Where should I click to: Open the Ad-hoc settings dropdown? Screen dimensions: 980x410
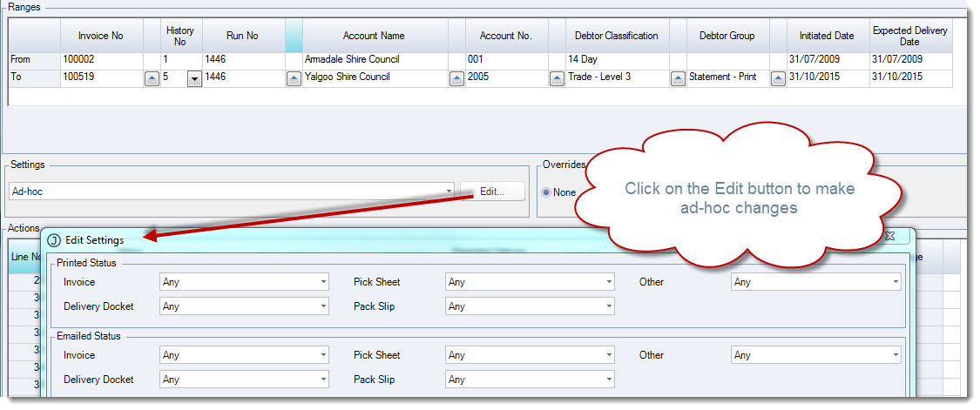pos(232,192)
